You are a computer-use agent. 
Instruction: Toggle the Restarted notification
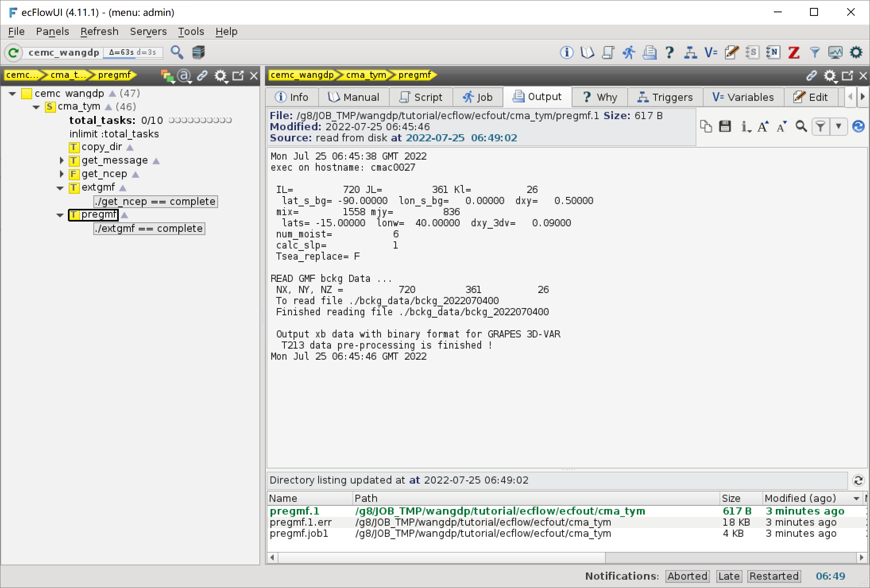pos(774,576)
